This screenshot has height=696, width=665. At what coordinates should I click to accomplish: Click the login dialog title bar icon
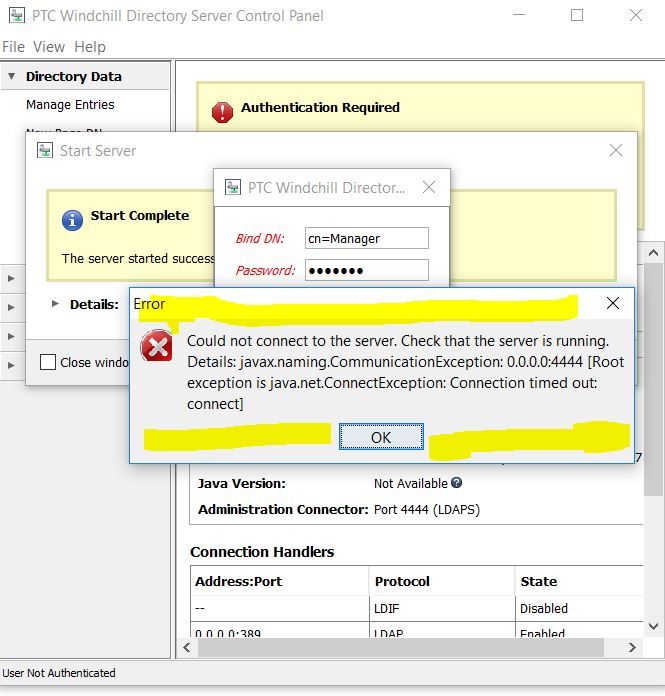click(233, 187)
